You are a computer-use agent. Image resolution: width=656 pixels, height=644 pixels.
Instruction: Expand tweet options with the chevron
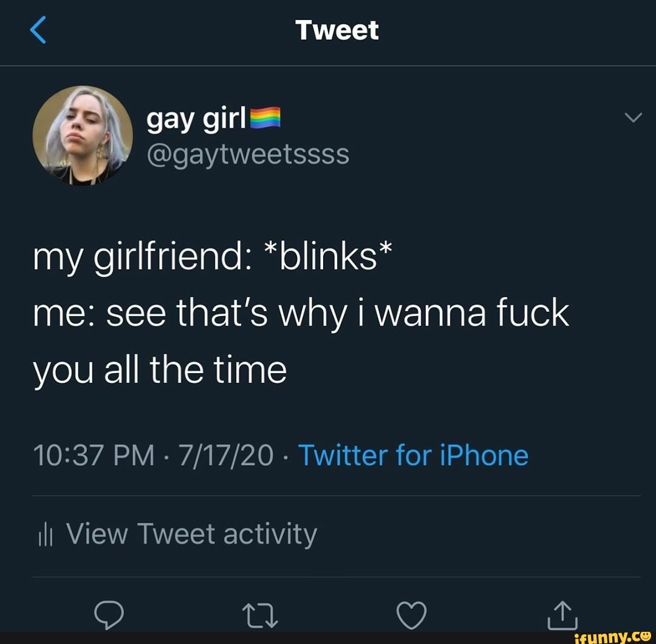pos(633,117)
